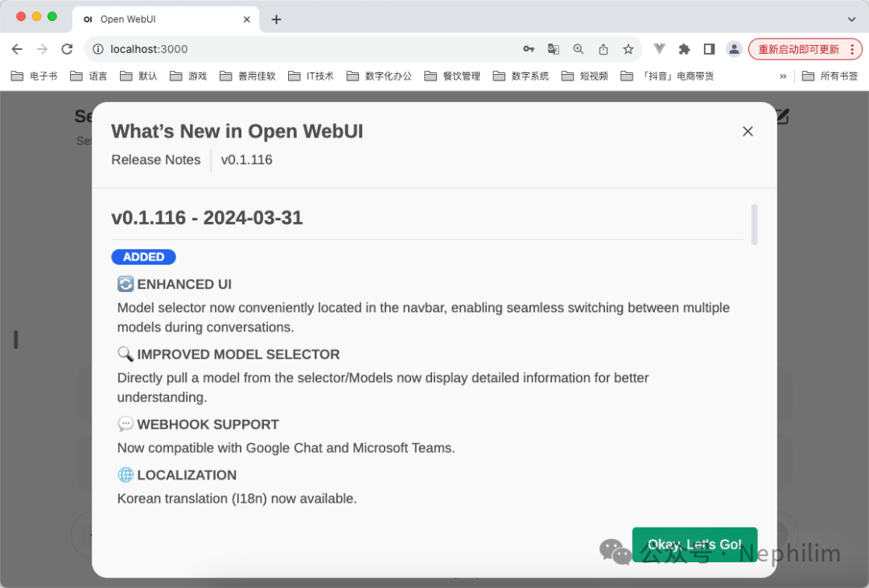The height and width of the screenshot is (588, 869).
Task: Open the 游戏 bookmarks folder
Action: coord(188,76)
